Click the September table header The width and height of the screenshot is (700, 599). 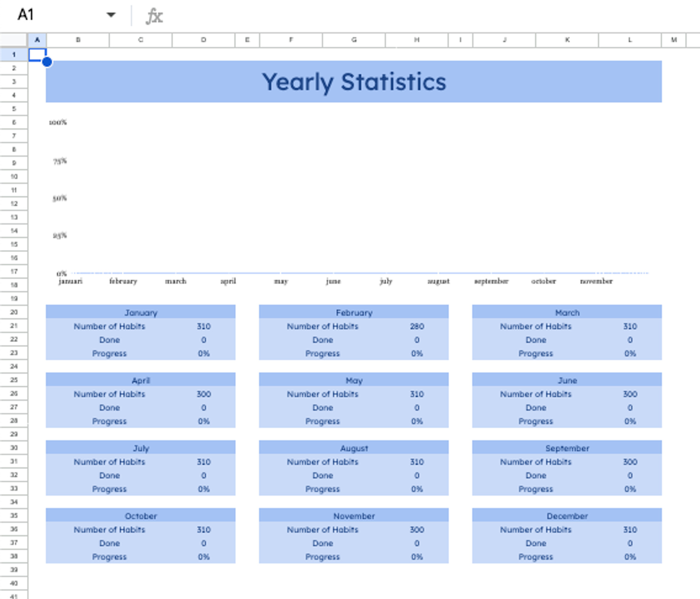[x=567, y=448]
